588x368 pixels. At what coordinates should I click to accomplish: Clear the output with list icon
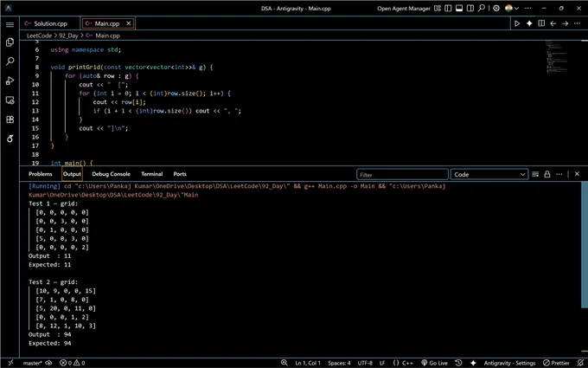[x=535, y=174]
